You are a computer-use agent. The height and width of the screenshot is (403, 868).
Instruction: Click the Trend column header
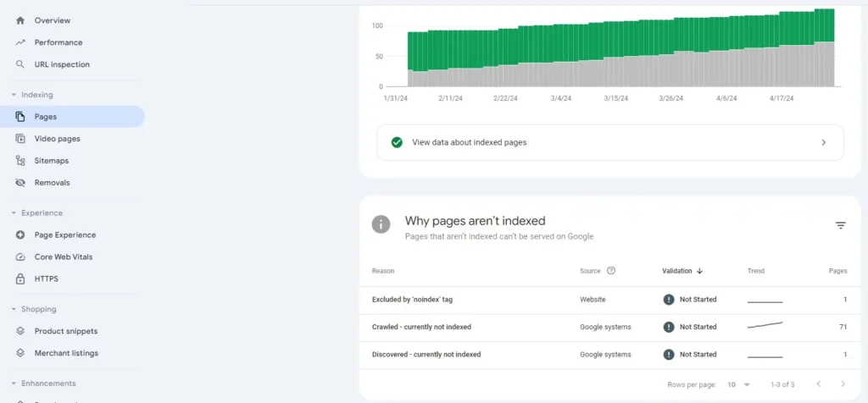[x=755, y=271]
